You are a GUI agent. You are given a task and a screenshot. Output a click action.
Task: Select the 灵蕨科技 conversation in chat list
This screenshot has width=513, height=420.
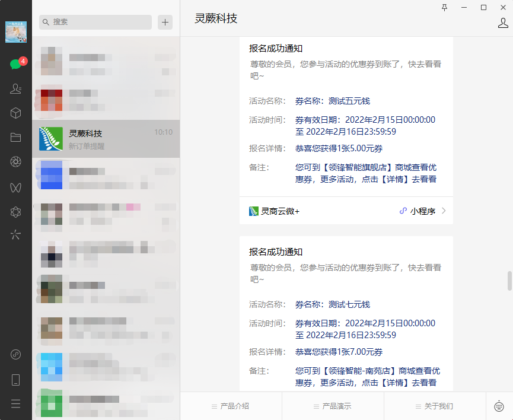(106, 139)
